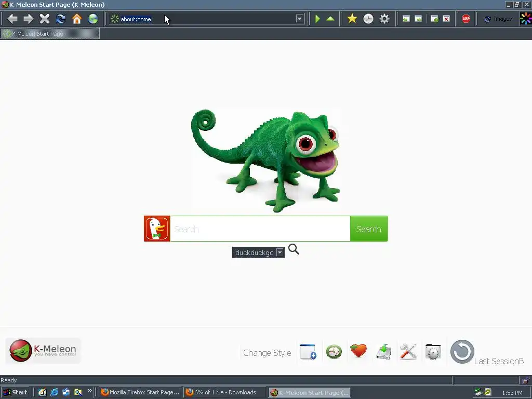Open a new tab with plus window icon
Viewport: 532px width, 399px height.
434,19
